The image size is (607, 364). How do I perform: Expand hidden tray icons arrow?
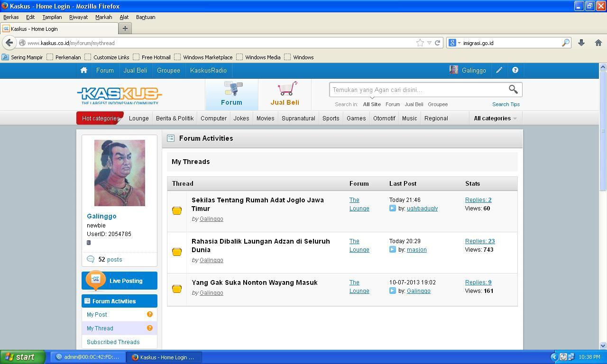coord(554,357)
